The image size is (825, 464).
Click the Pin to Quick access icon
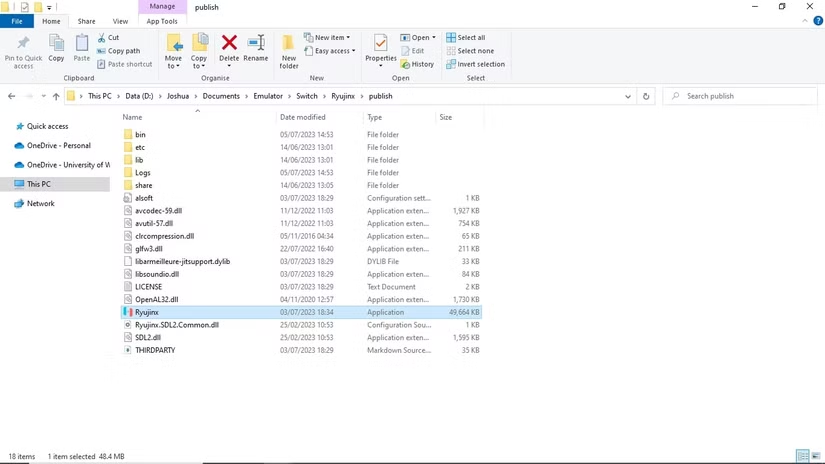tap(23, 43)
